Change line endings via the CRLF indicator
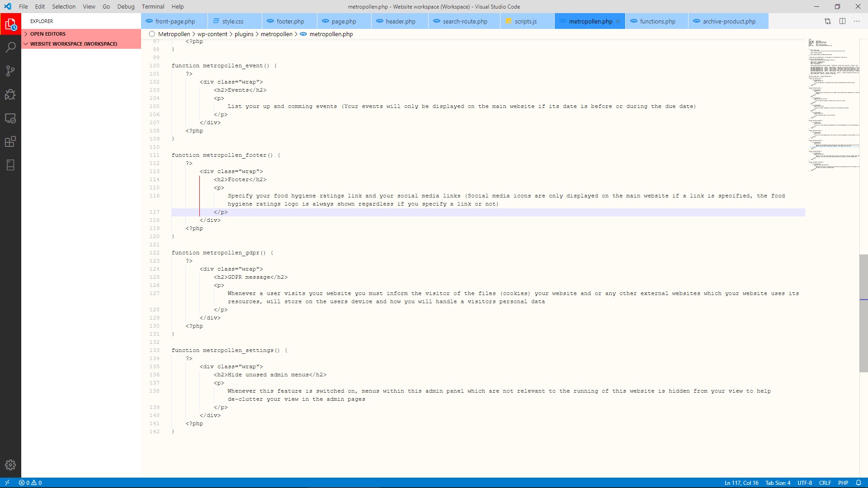Viewport: 868px width, 488px height. [826, 483]
